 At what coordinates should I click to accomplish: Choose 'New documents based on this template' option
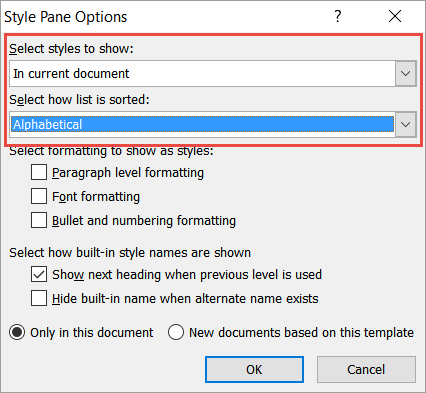(176, 332)
